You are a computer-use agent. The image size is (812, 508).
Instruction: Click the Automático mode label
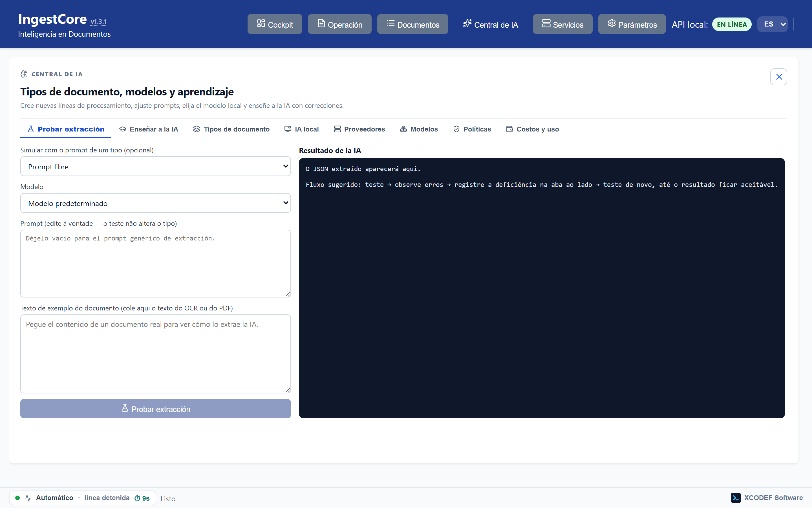click(54, 498)
